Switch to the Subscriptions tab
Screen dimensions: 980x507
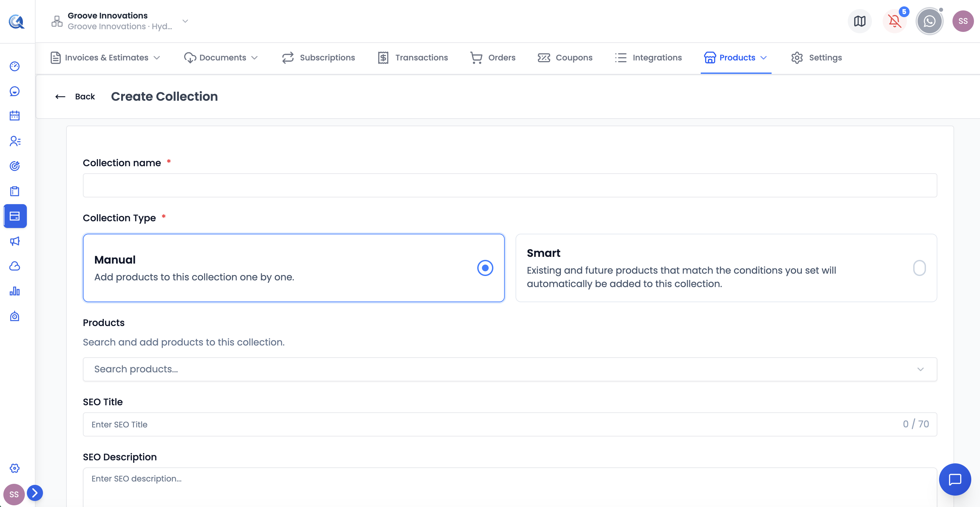318,58
